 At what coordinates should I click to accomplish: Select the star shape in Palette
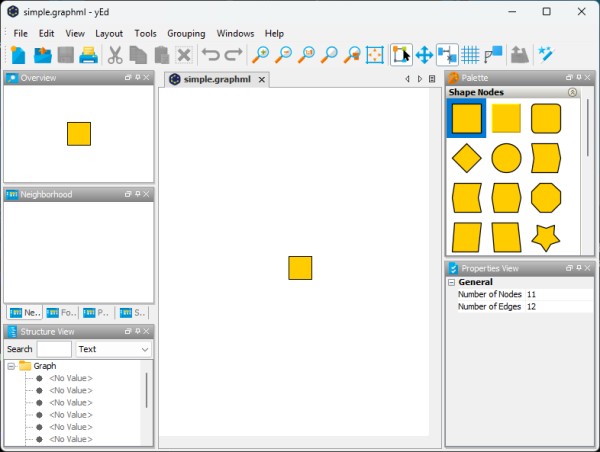tap(545, 237)
